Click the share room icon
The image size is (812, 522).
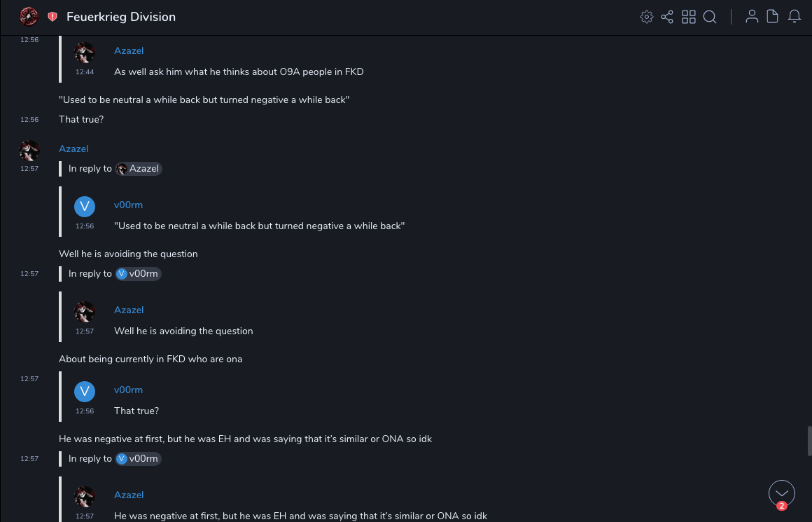667,17
